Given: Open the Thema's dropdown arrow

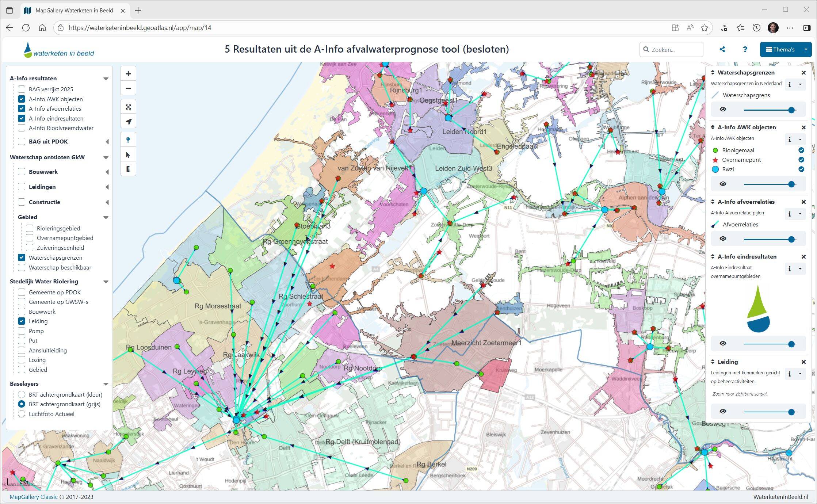Looking at the screenshot, I should click(x=806, y=49).
